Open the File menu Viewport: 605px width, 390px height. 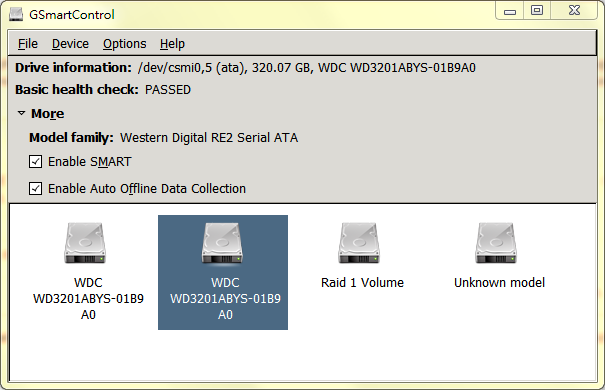pos(28,44)
